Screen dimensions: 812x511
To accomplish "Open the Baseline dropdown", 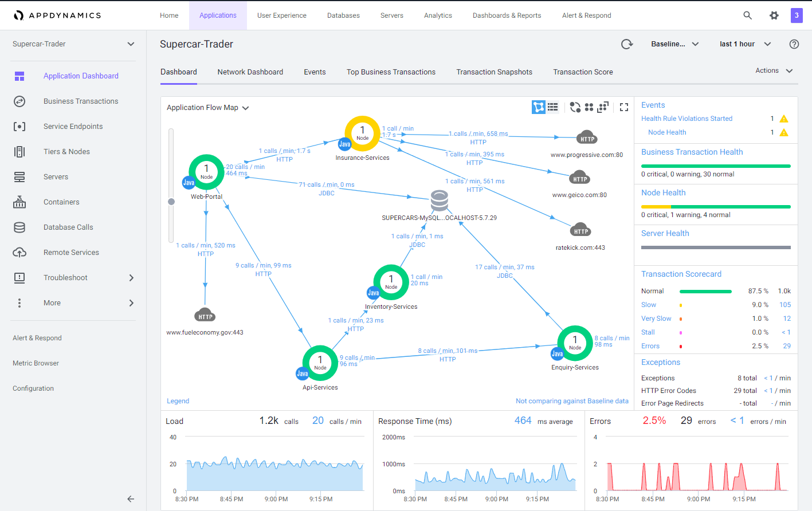I will pyautogui.click(x=675, y=44).
